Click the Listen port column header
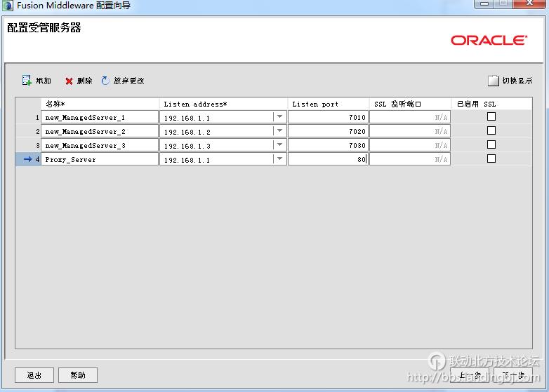The image size is (549, 392). click(328, 104)
